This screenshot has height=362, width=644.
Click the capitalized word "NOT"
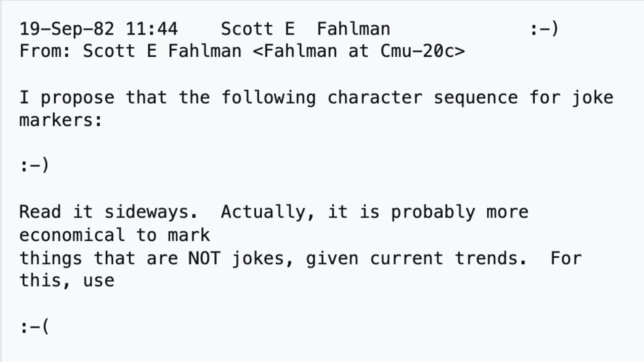coord(204,258)
